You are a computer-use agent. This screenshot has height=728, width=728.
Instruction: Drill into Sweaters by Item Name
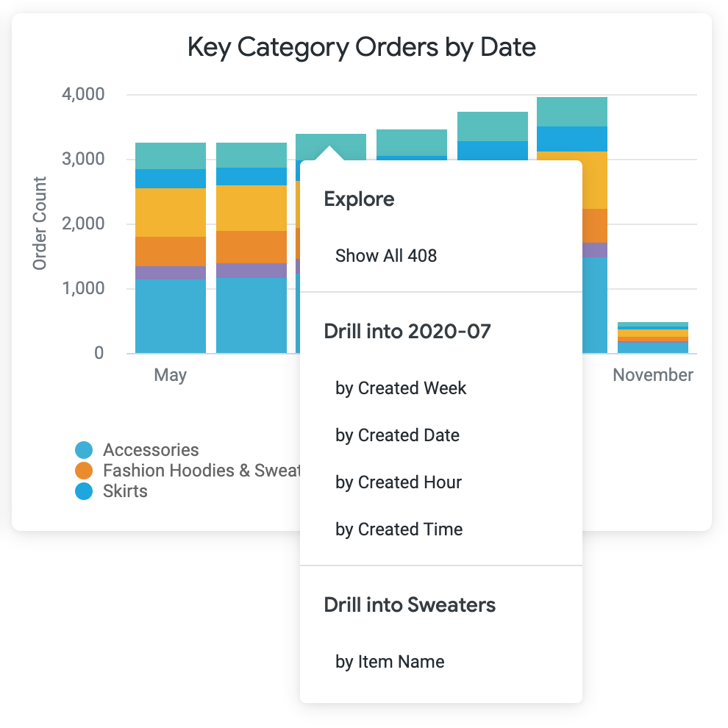pyautogui.click(x=390, y=662)
